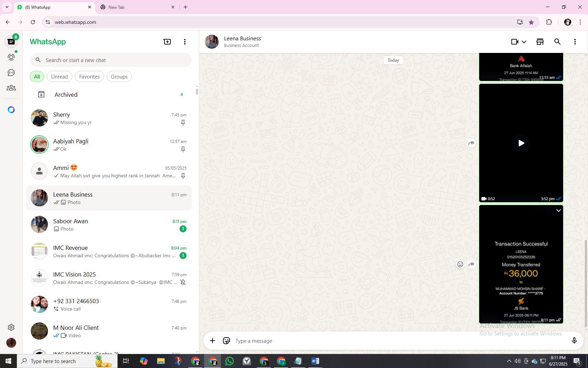Open the Saboor Awan chat
The image size is (588, 368).
[x=109, y=225]
